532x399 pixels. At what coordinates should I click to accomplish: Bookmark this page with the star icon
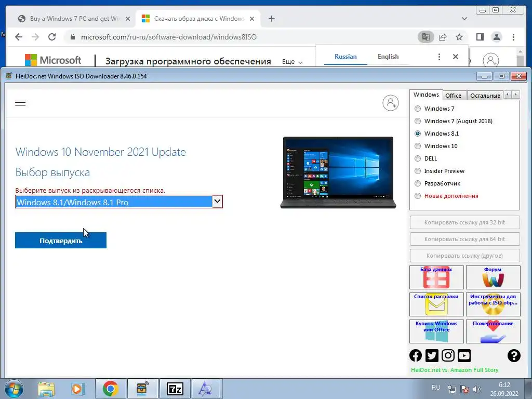[459, 37]
